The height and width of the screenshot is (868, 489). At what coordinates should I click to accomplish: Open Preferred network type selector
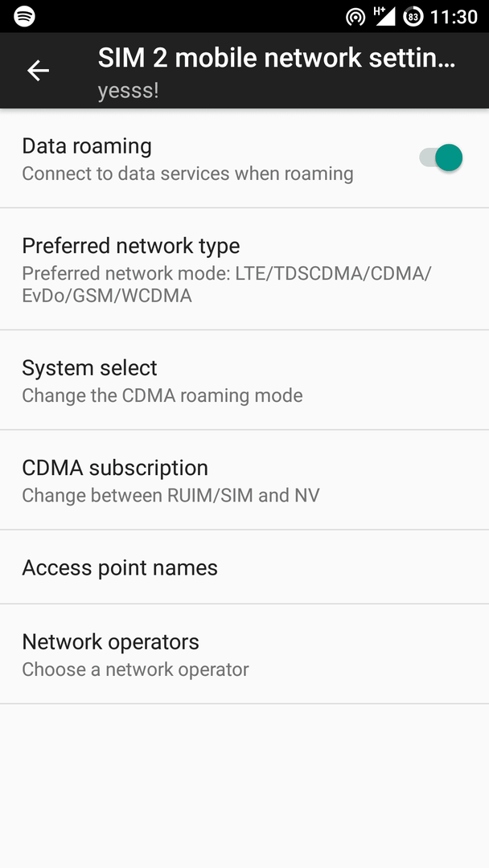[x=244, y=269]
